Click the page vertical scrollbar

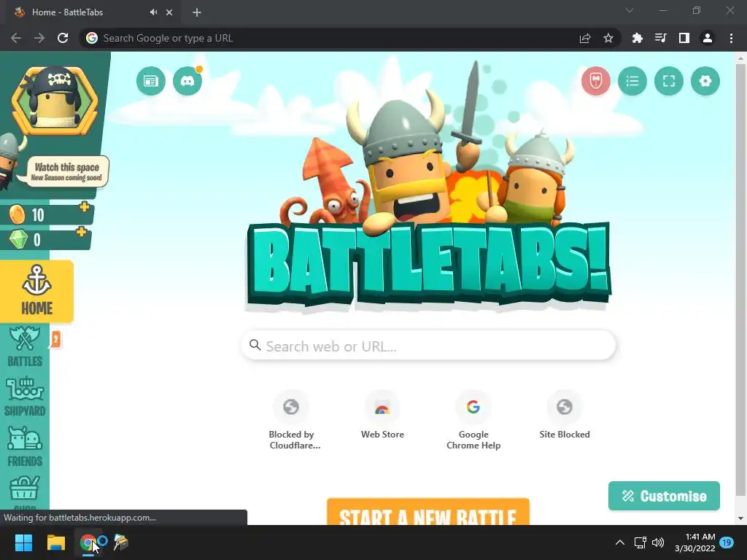point(740,281)
